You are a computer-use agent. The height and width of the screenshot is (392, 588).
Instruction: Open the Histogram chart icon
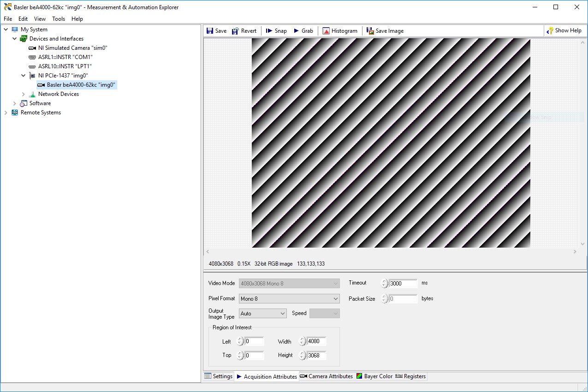click(326, 31)
